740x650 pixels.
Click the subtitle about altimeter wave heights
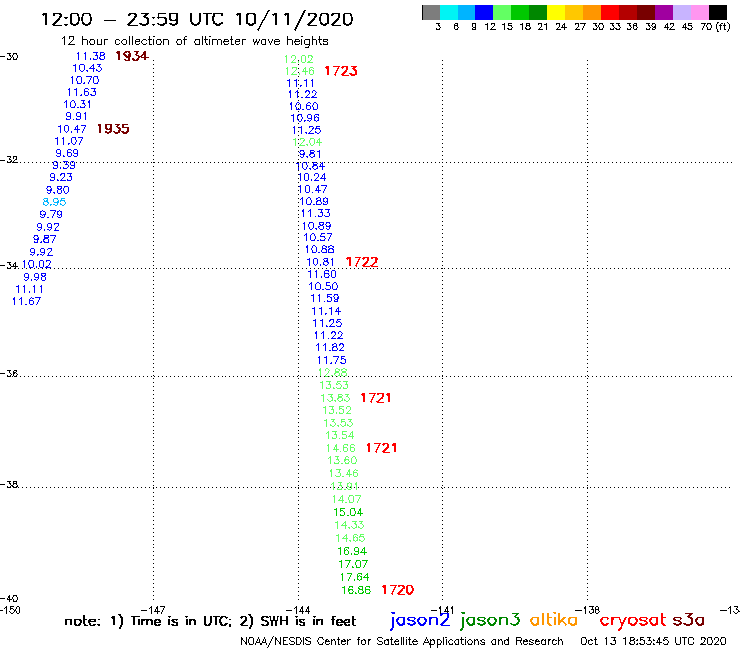click(x=194, y=41)
